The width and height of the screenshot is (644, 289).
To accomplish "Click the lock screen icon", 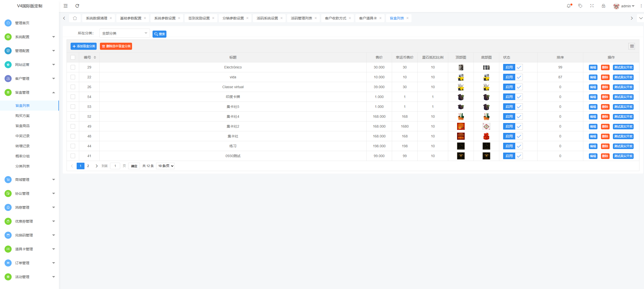I will click(604, 6).
